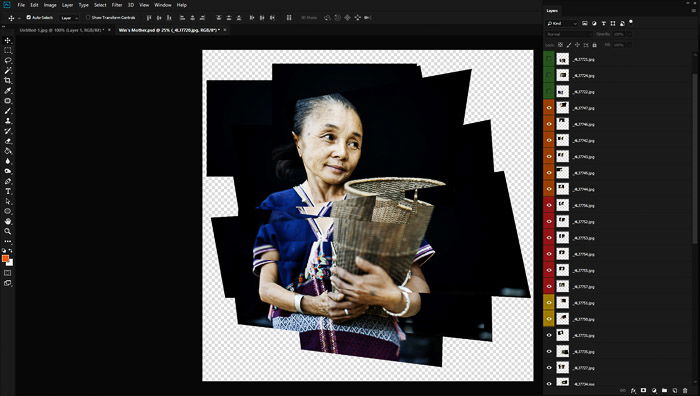700x396 pixels.
Task: Lock transparent pixels in the Layers panel
Action: pos(560,45)
